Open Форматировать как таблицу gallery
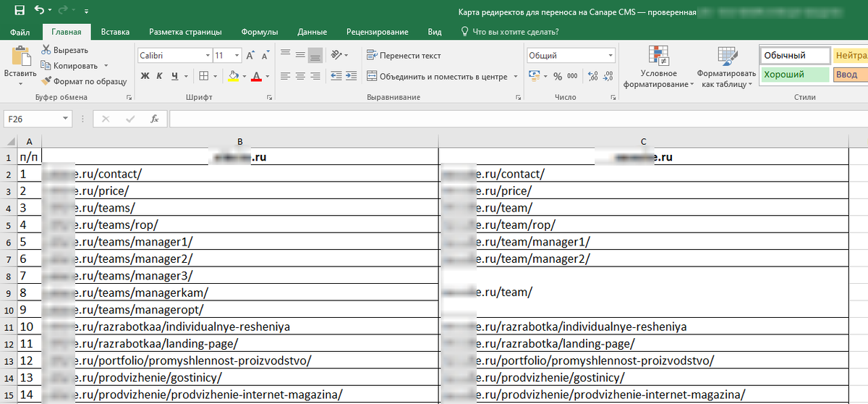This screenshot has height=404, width=868. click(726, 67)
